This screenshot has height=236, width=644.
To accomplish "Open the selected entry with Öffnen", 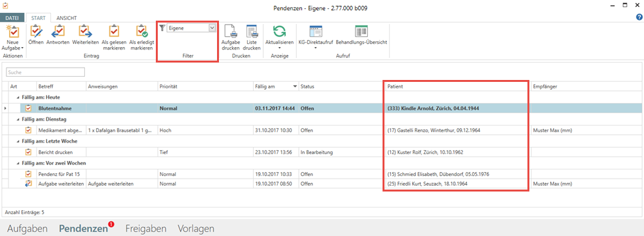I will coord(36,35).
